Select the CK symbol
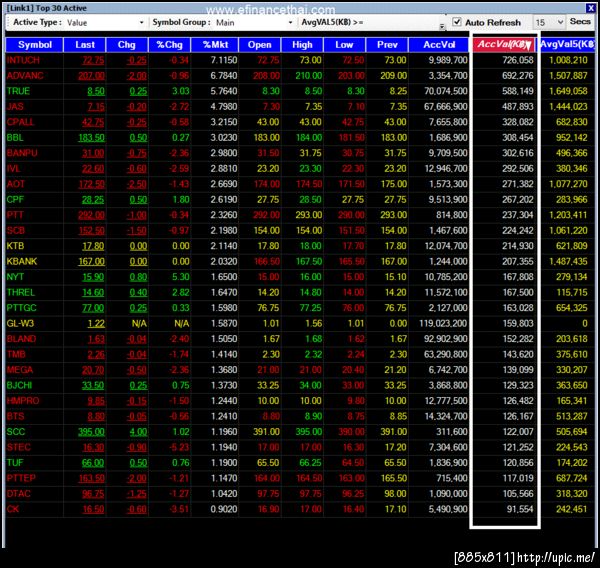The width and height of the screenshot is (600, 568). (13, 509)
